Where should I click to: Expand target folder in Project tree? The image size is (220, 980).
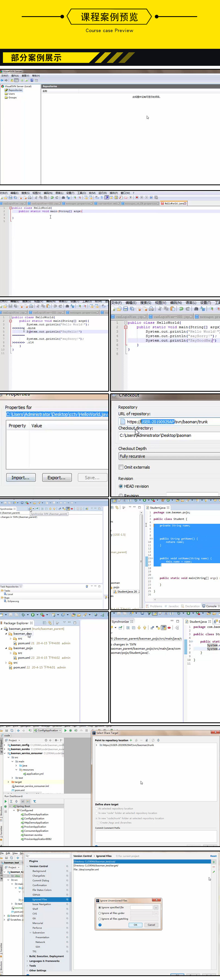click(9, 782)
